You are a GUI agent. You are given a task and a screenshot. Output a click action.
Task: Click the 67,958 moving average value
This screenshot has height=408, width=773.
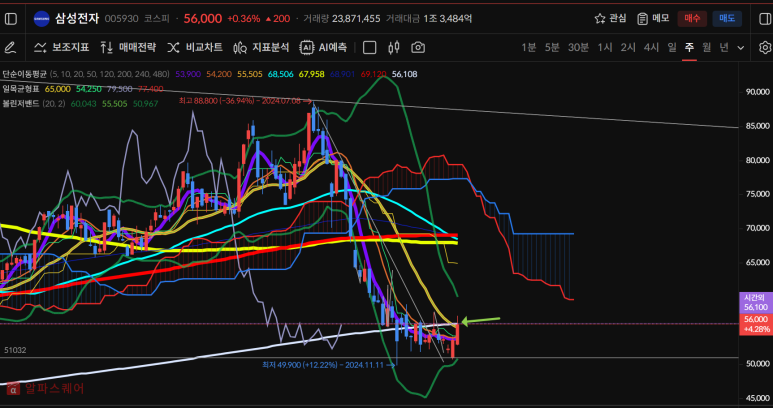pyautogui.click(x=312, y=74)
